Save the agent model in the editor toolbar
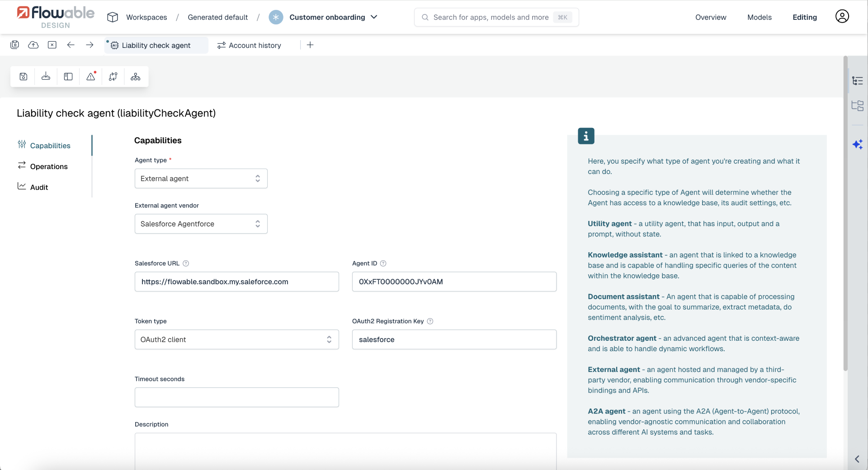Viewport: 868px width, 470px height. point(24,77)
